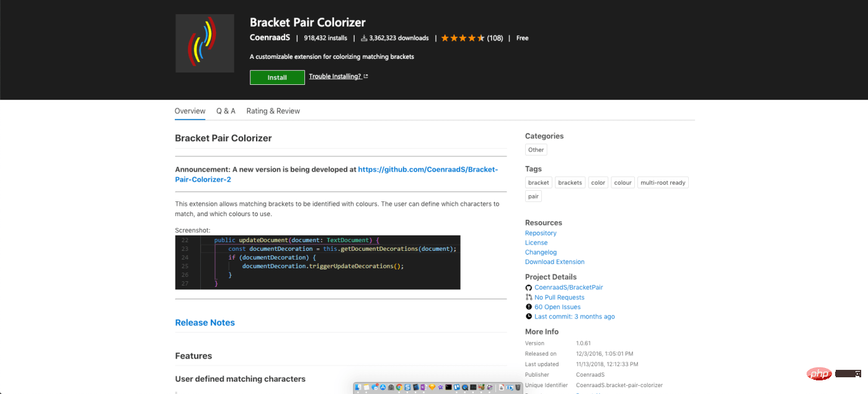Viewport: 868px width, 394px height.
Task: Open the CoenraadS publisher page
Action: click(x=270, y=38)
